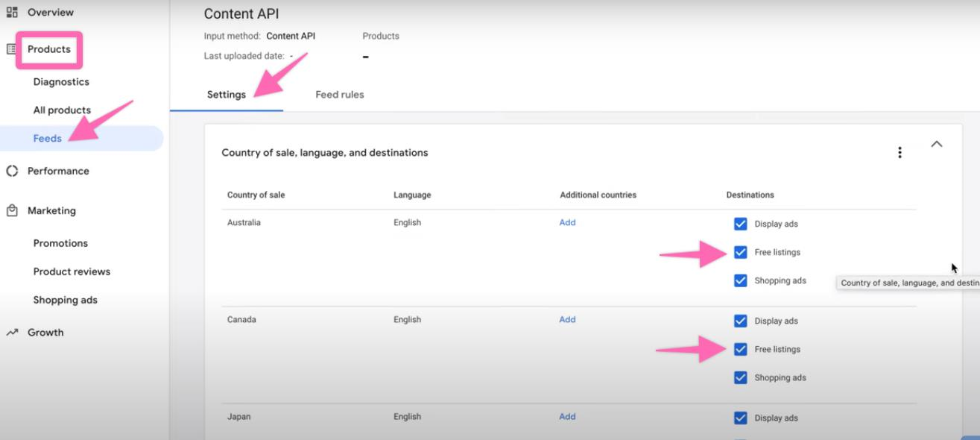The width and height of the screenshot is (980, 440).
Task: Collapse the Country of sale section
Action: pos(937,145)
